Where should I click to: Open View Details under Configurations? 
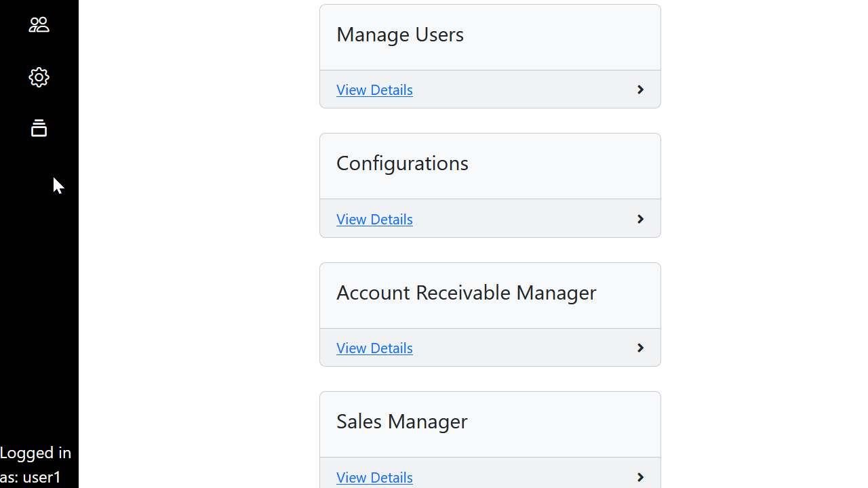point(374,219)
